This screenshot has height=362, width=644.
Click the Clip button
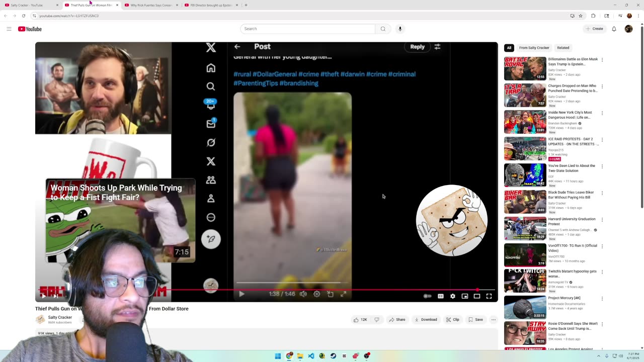pyautogui.click(x=453, y=319)
